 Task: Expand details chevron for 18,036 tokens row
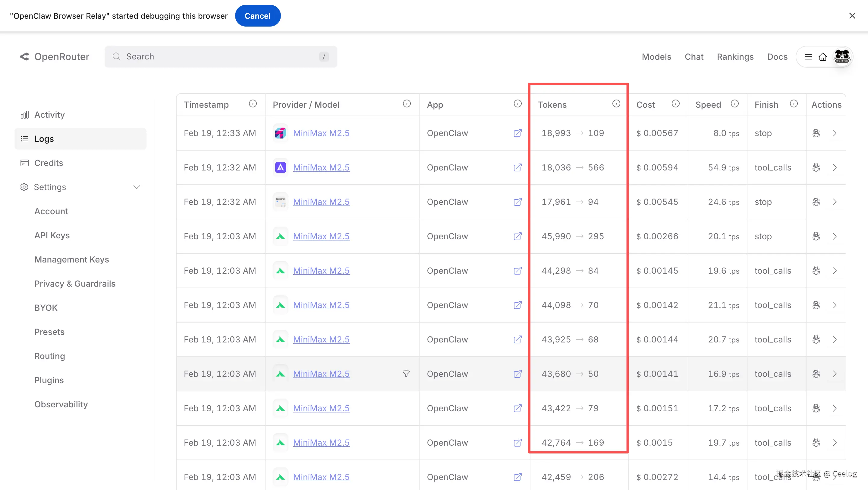click(835, 167)
